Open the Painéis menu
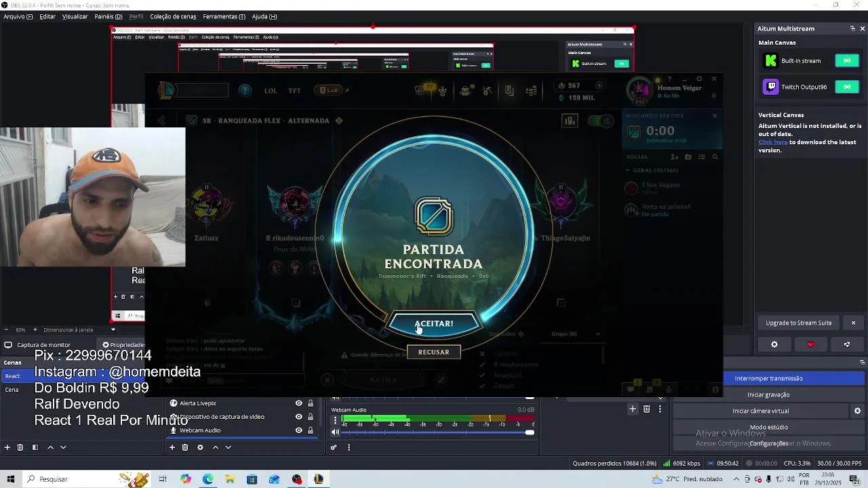The image size is (868, 488). [x=108, y=16]
